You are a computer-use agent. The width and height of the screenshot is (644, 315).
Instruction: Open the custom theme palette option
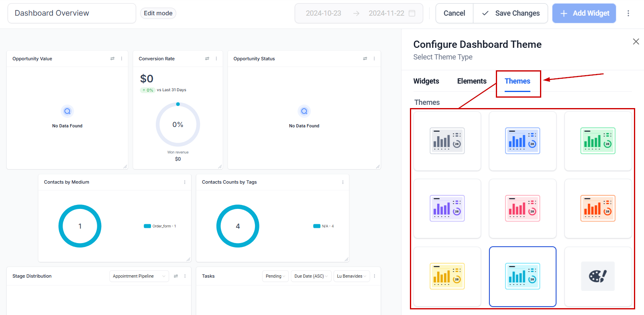point(598,276)
